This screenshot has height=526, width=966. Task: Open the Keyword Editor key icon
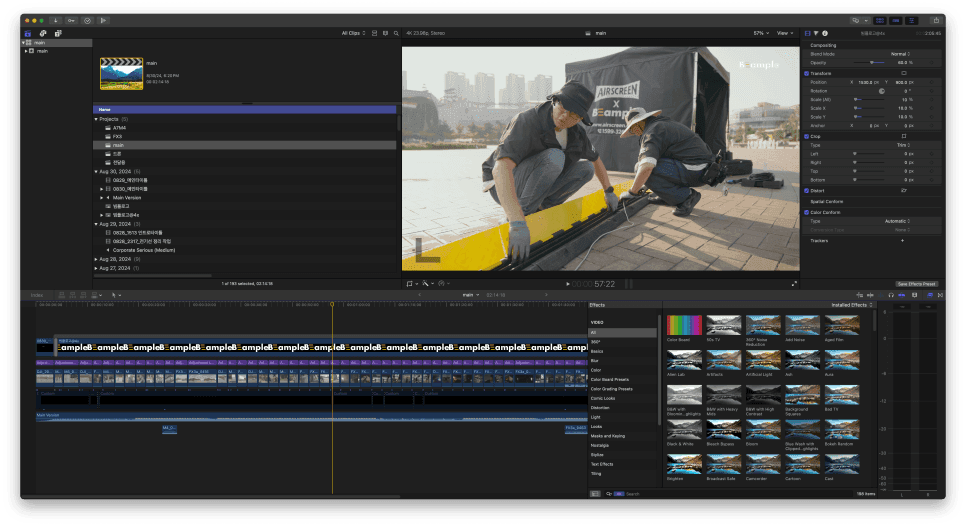(73, 20)
